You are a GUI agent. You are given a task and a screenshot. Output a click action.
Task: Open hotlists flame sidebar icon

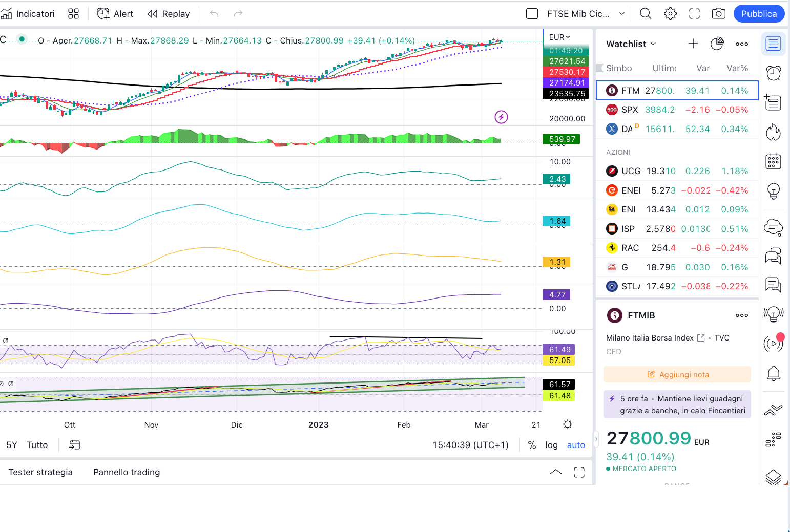773,133
